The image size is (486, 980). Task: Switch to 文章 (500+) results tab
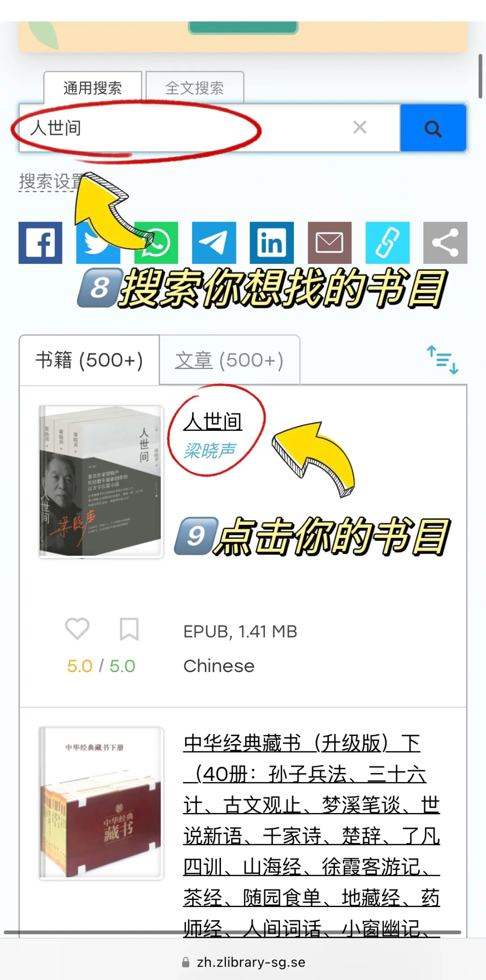click(229, 360)
